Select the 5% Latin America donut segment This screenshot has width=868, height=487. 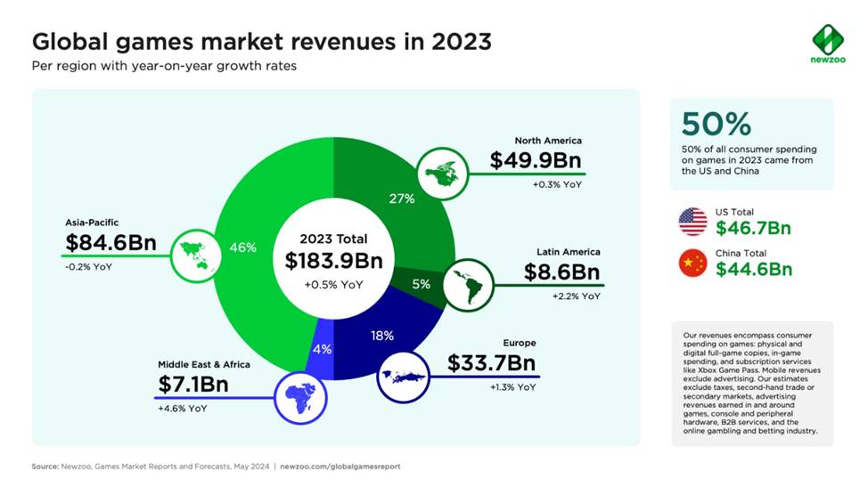[x=420, y=286]
